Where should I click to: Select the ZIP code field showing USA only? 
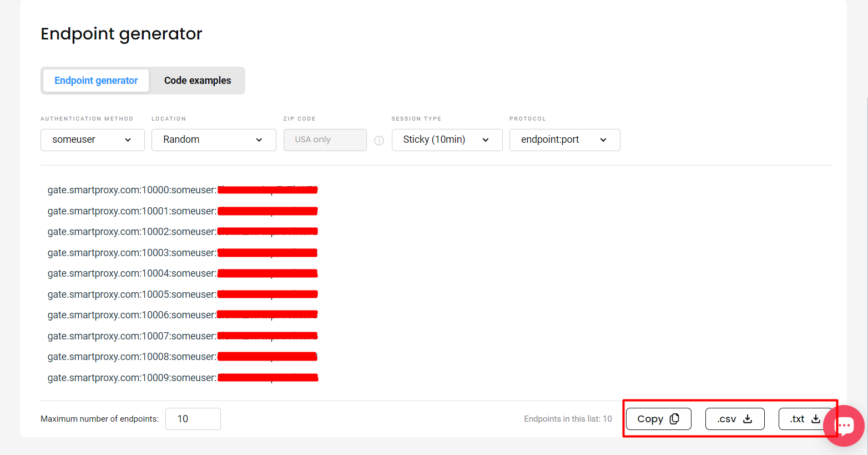click(325, 140)
